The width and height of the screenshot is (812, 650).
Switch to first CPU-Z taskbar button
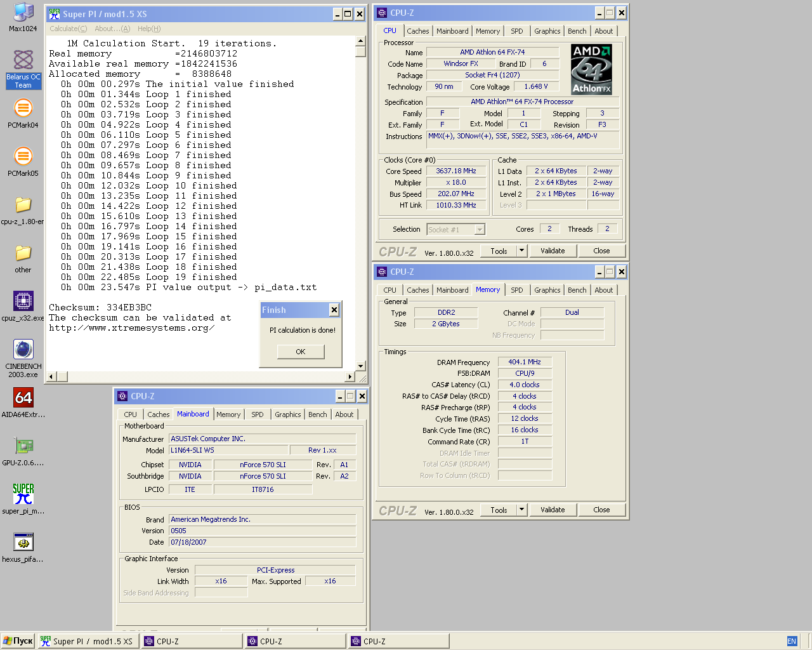[192, 641]
